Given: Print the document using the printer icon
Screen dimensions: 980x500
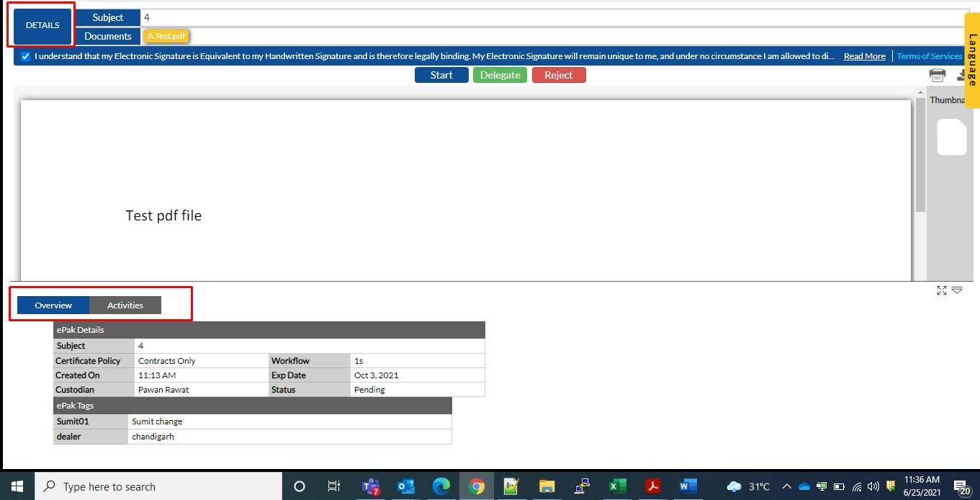Looking at the screenshot, I should tap(937, 75).
